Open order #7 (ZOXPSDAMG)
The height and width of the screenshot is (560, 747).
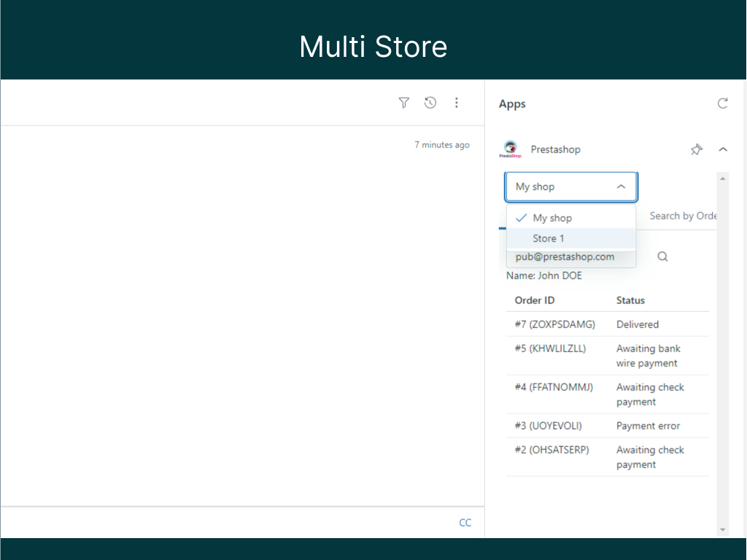tap(554, 324)
